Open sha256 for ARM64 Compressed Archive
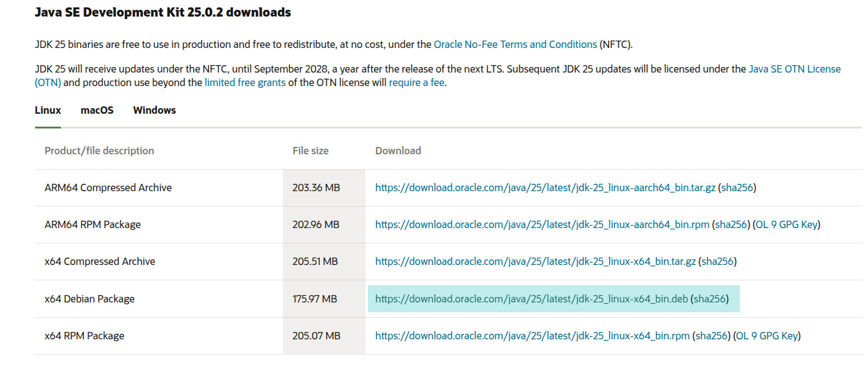This screenshot has height=367, width=868. (x=737, y=187)
